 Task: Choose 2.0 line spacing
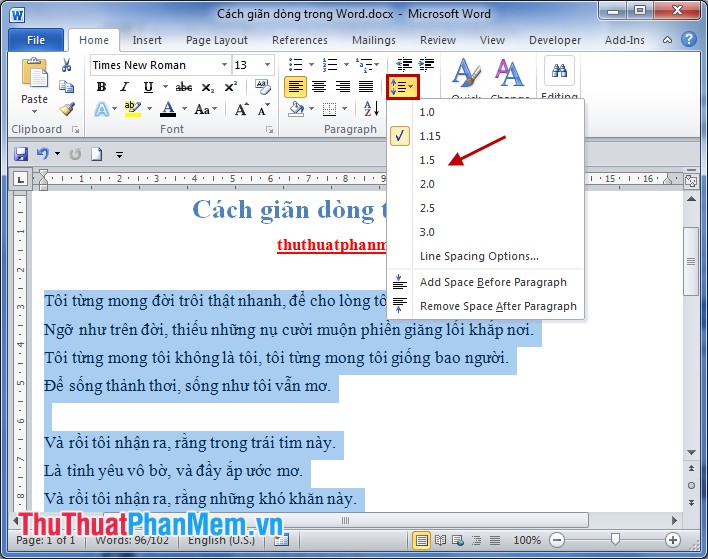tap(485, 184)
